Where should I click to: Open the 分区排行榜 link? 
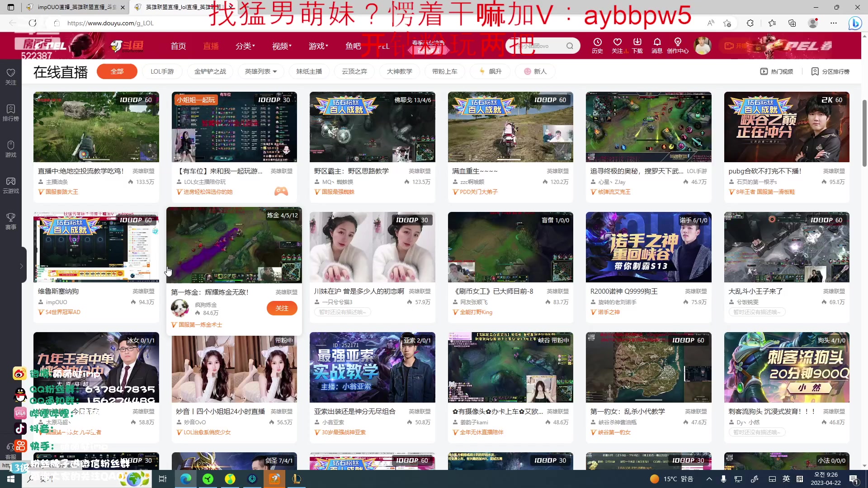831,71
